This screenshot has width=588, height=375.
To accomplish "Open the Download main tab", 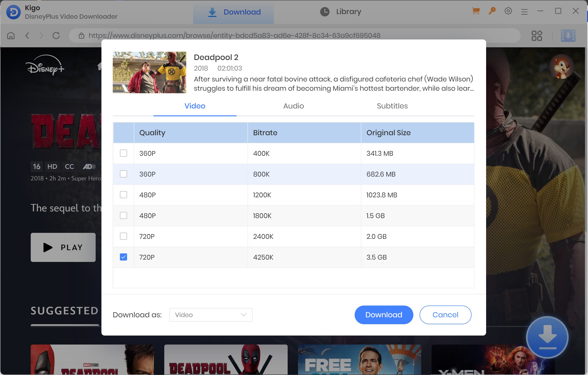I will tap(233, 12).
